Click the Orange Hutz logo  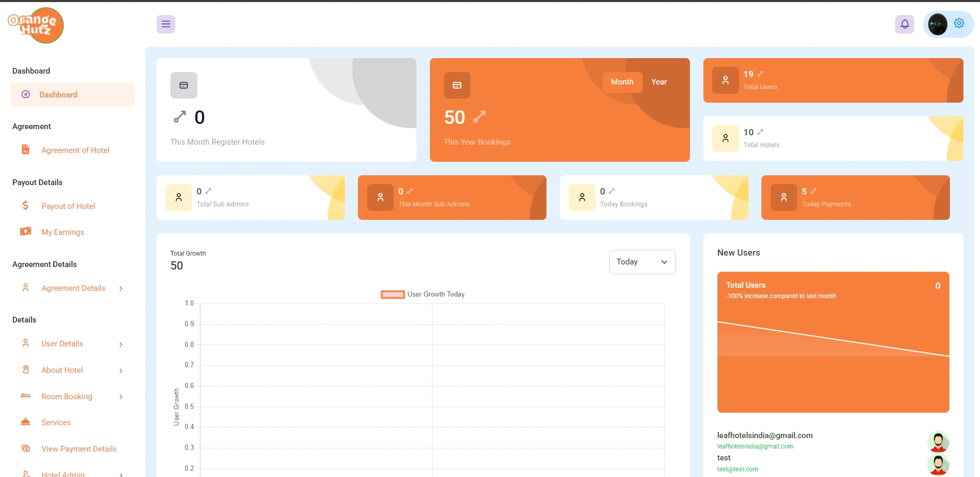[x=36, y=25]
